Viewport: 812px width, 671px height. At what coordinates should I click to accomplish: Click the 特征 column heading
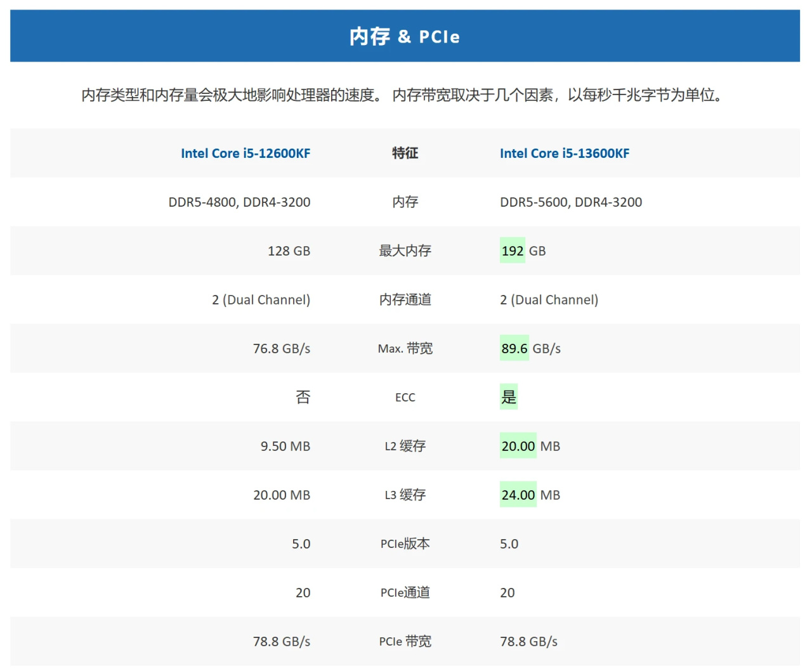(x=405, y=153)
